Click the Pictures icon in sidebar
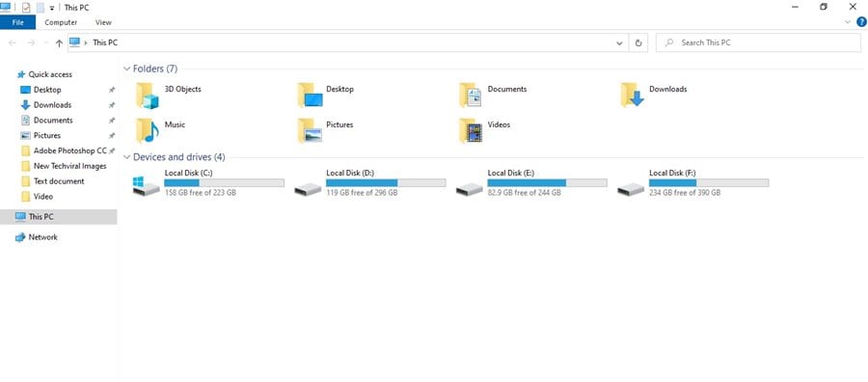The height and width of the screenshot is (382, 868). (25, 135)
